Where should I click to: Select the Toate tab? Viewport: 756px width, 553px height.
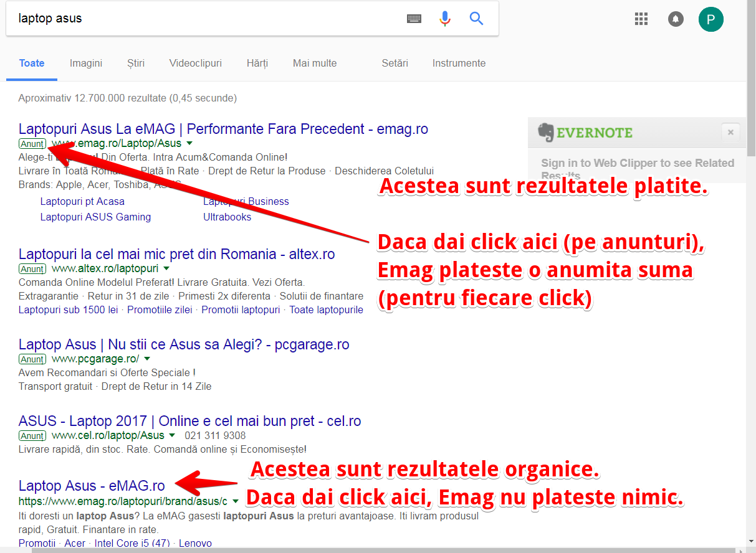click(x=32, y=64)
